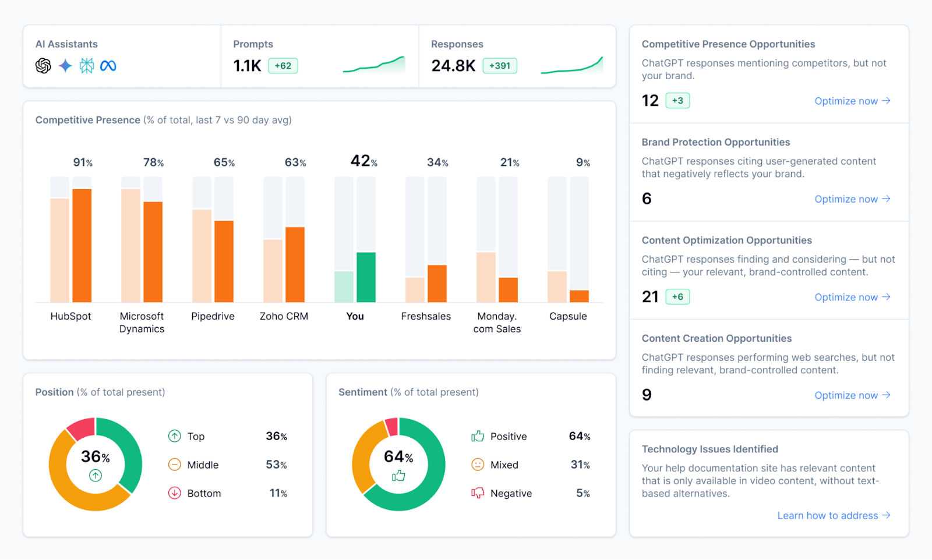Click the orange minus icon beside Middle
This screenshot has height=560, width=932.
[174, 465]
